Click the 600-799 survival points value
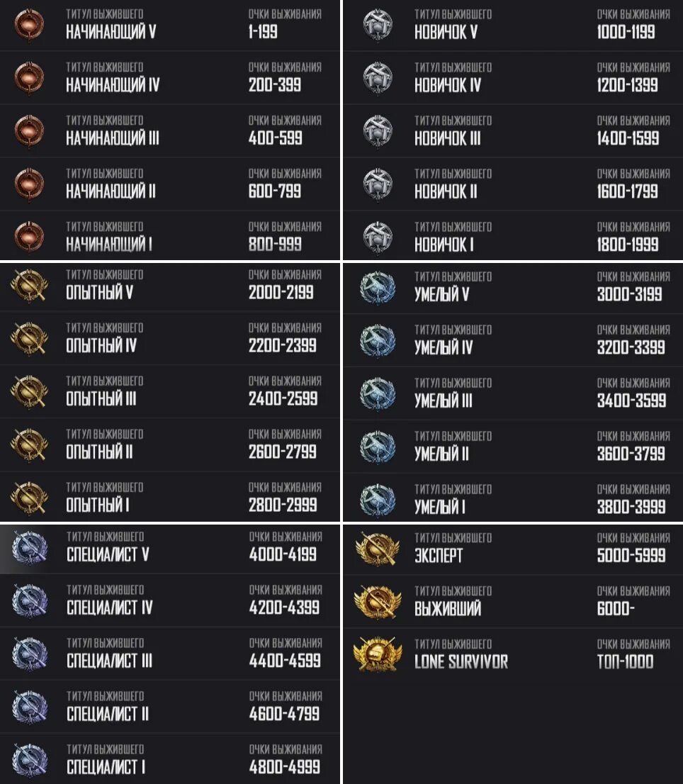 point(275,191)
